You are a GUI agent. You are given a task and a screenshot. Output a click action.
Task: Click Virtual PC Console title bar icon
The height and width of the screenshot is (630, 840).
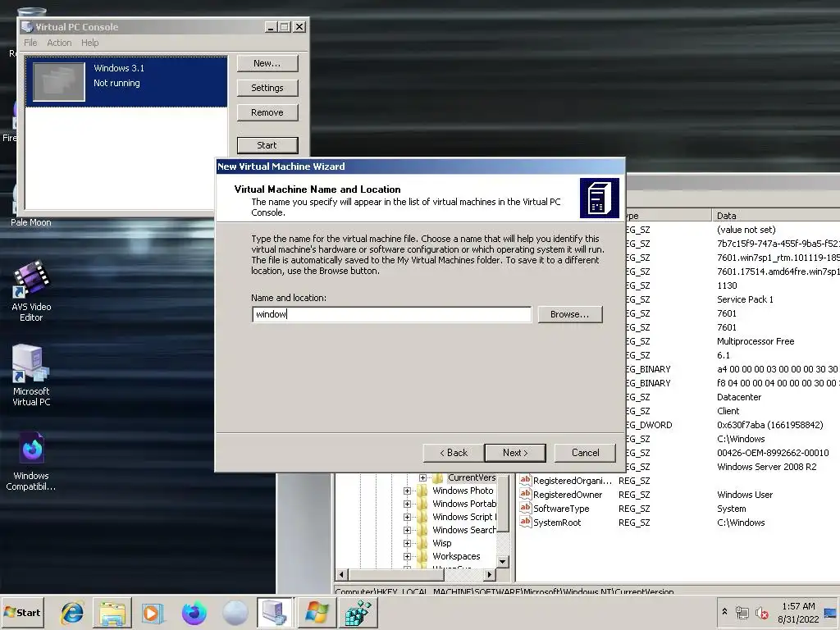coord(27,27)
